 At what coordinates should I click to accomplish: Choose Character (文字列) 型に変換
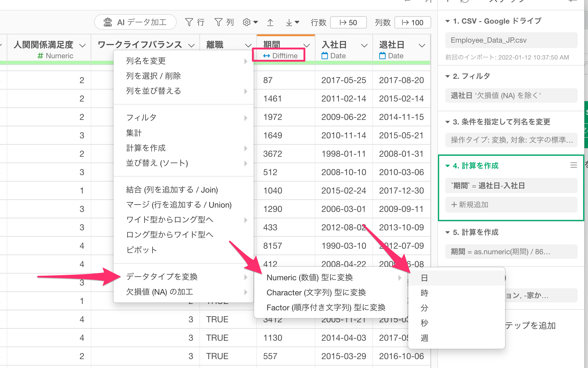pyautogui.click(x=331, y=293)
